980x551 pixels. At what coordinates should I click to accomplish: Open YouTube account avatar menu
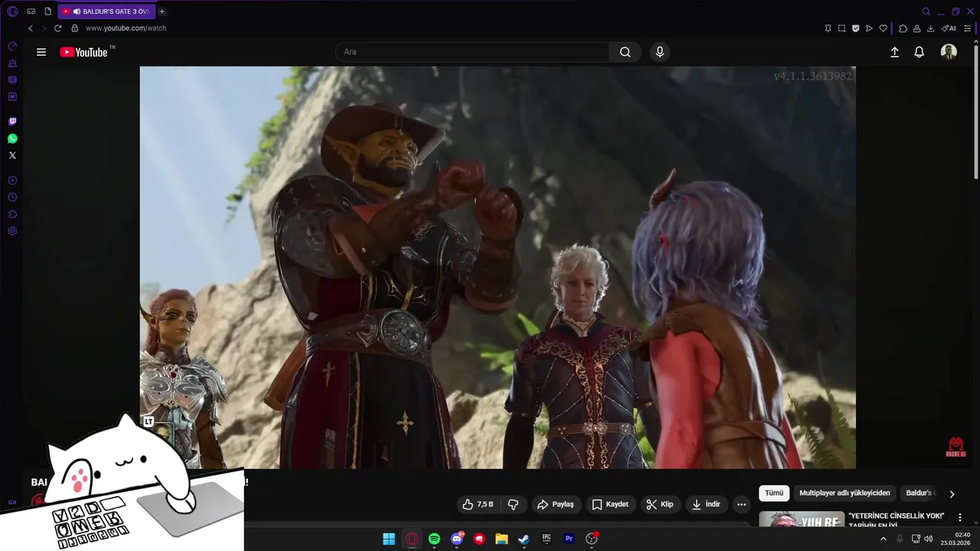pyautogui.click(x=949, y=52)
